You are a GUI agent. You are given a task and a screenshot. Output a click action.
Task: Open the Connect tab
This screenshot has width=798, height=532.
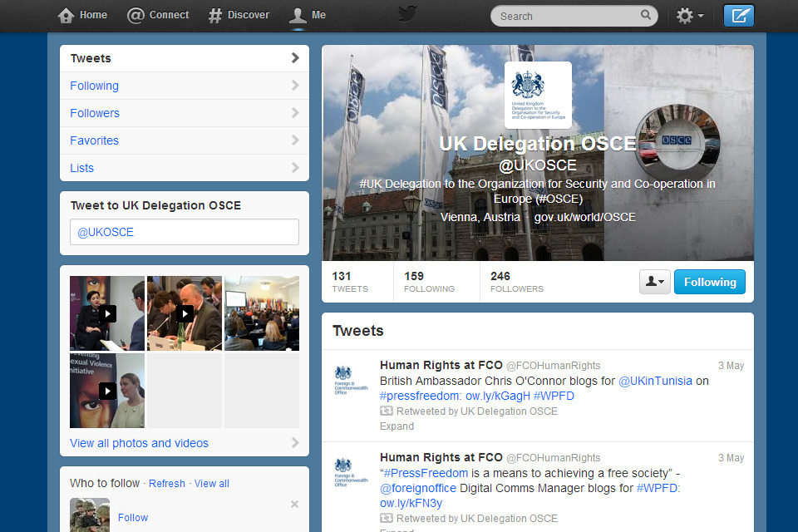[x=158, y=15]
